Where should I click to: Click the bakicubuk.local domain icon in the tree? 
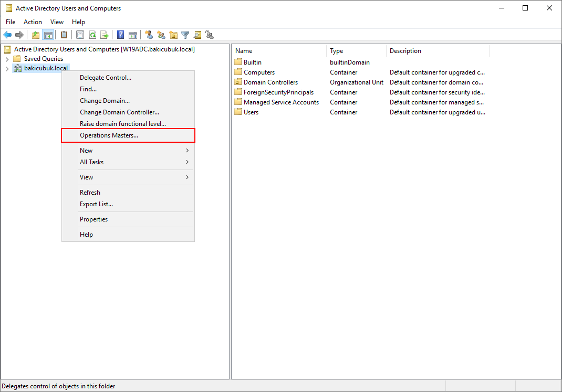(17, 68)
